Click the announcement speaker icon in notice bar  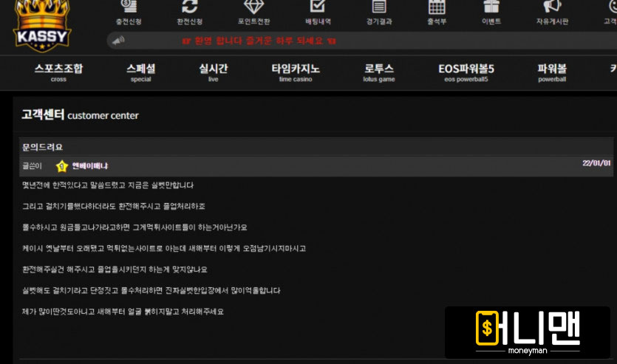(118, 41)
